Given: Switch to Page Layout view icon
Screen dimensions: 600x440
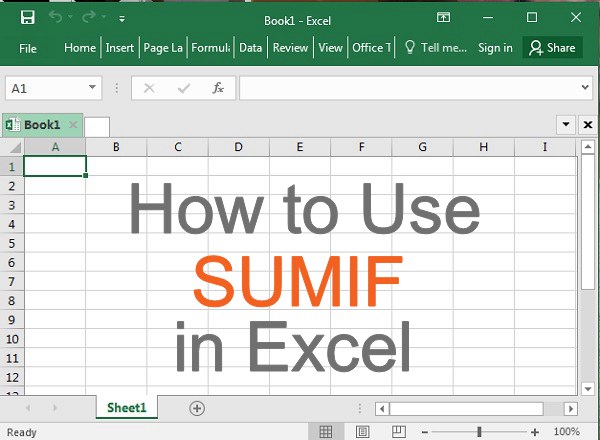Looking at the screenshot, I should [x=362, y=432].
